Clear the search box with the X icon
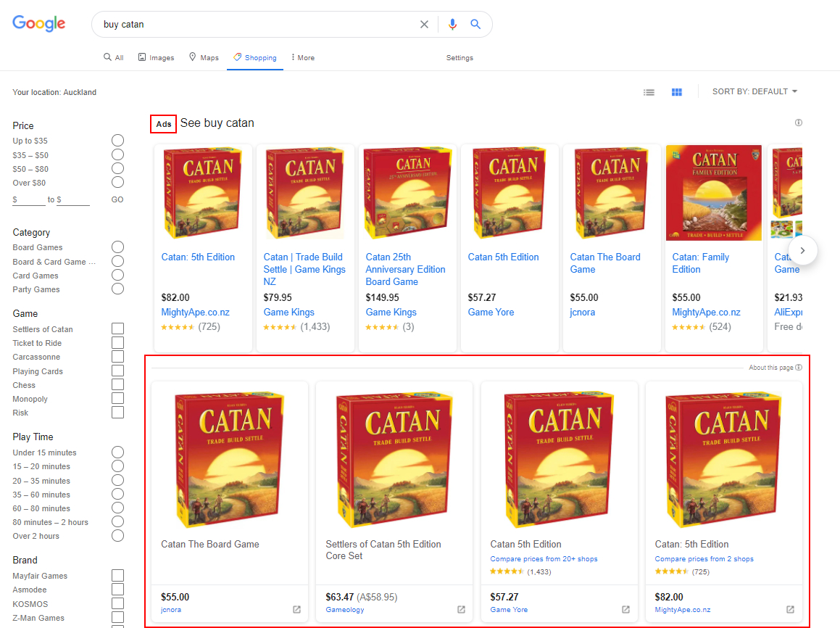 [x=424, y=24]
